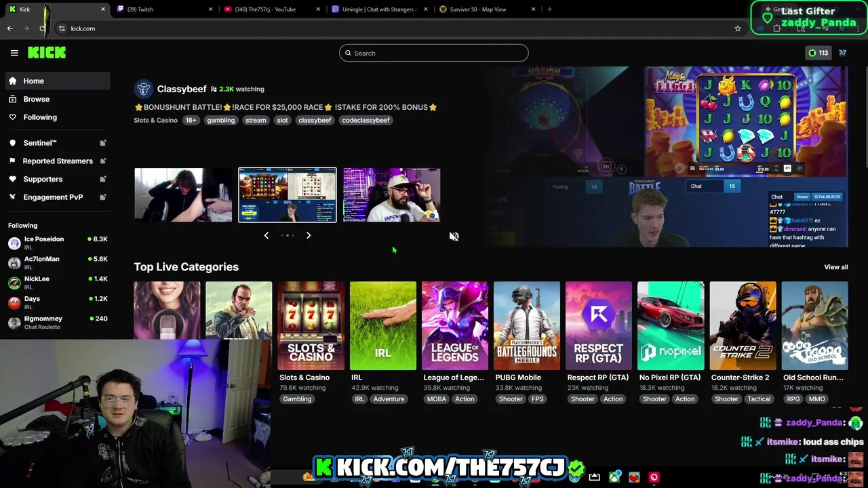Viewport: 868px width, 488px height.
Task: Go to Home in sidebar
Action: pos(58,81)
